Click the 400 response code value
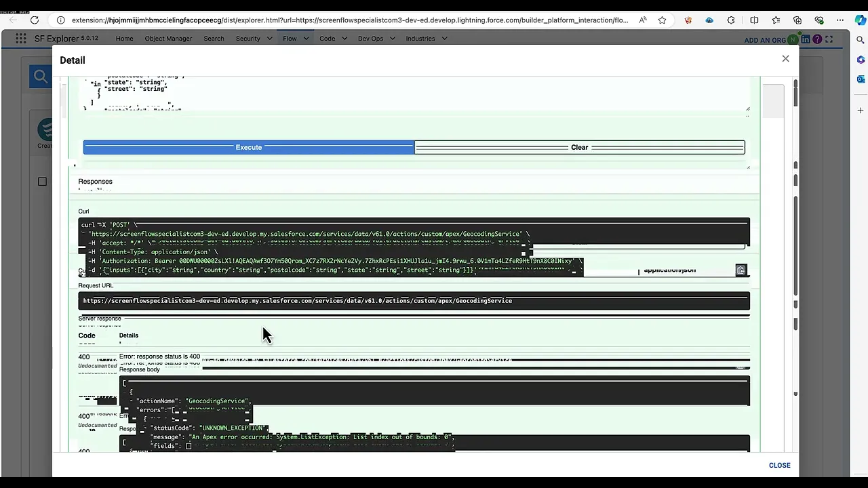The image size is (868, 488). click(x=84, y=357)
